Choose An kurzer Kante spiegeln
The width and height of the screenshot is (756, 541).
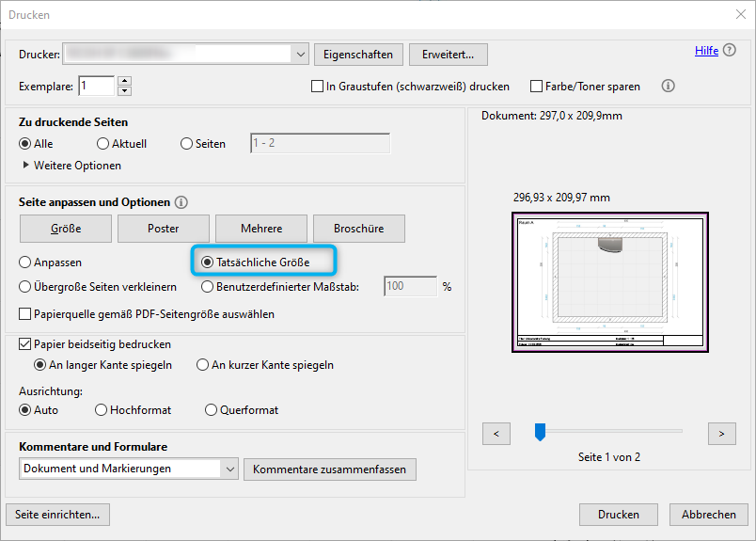[x=202, y=365]
